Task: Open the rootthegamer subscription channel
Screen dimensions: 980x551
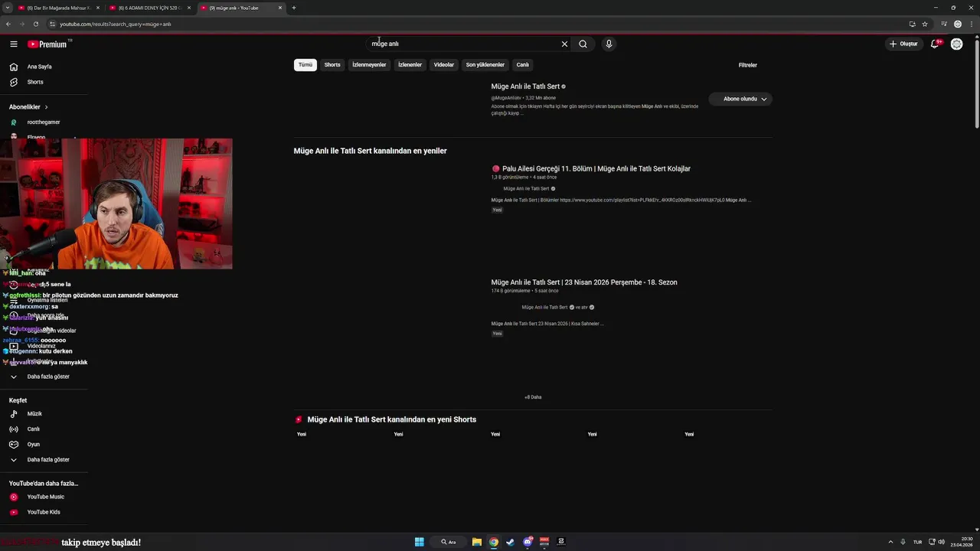Action: [x=44, y=122]
